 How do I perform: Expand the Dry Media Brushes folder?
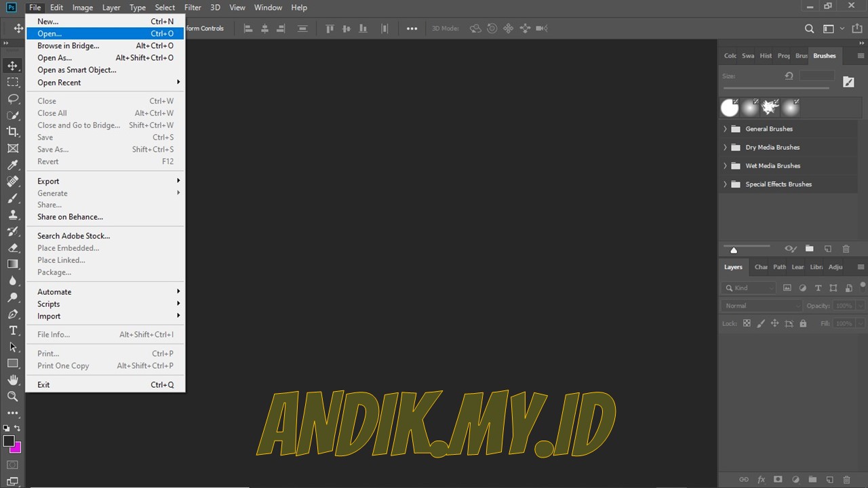click(725, 147)
